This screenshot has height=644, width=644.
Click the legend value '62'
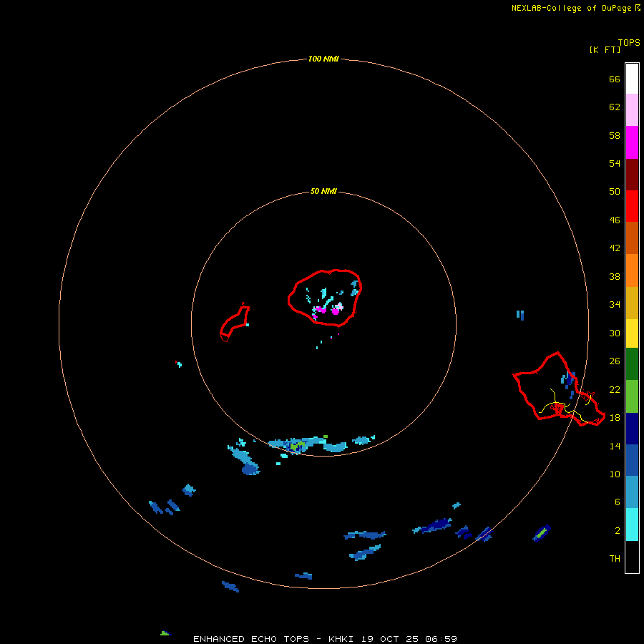pos(615,107)
